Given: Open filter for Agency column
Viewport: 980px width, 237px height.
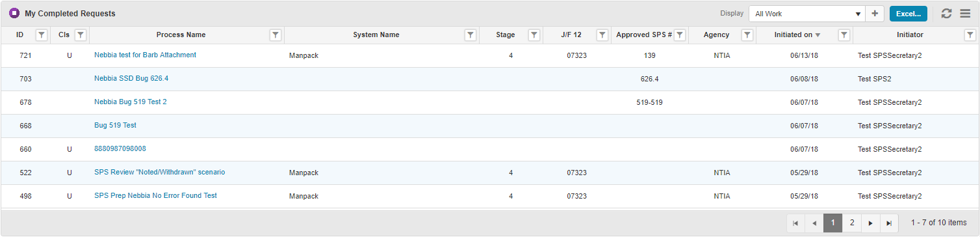Looking at the screenshot, I should coord(747,35).
